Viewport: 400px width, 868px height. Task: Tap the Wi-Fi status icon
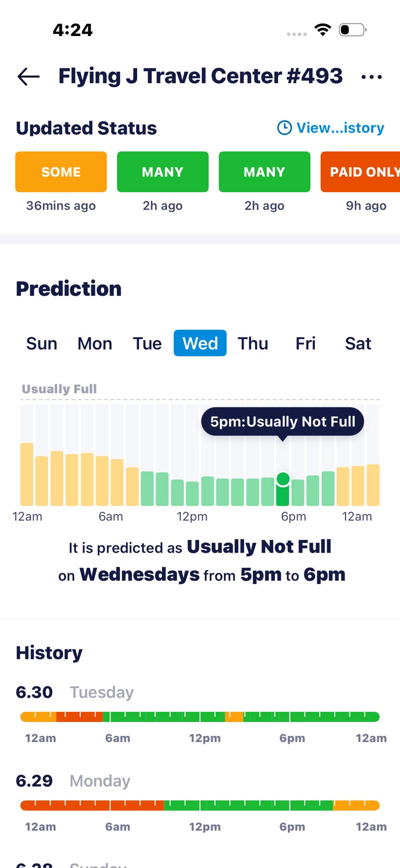[323, 30]
